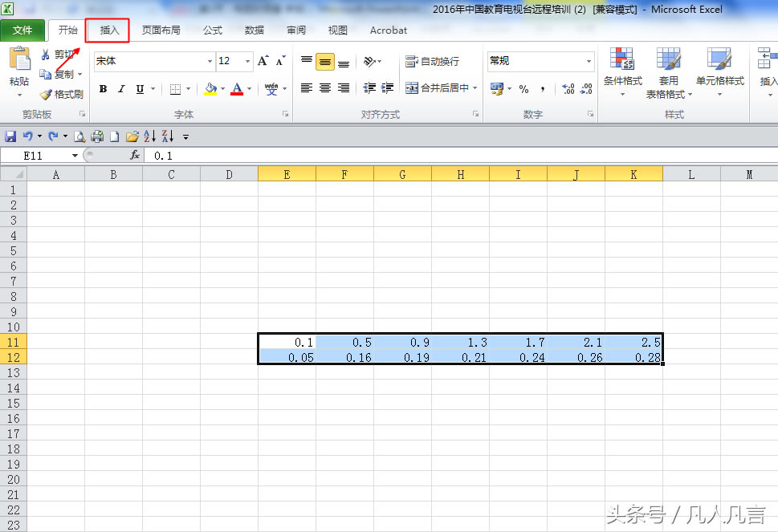Sort ascending with the A-Z icon

(x=149, y=136)
